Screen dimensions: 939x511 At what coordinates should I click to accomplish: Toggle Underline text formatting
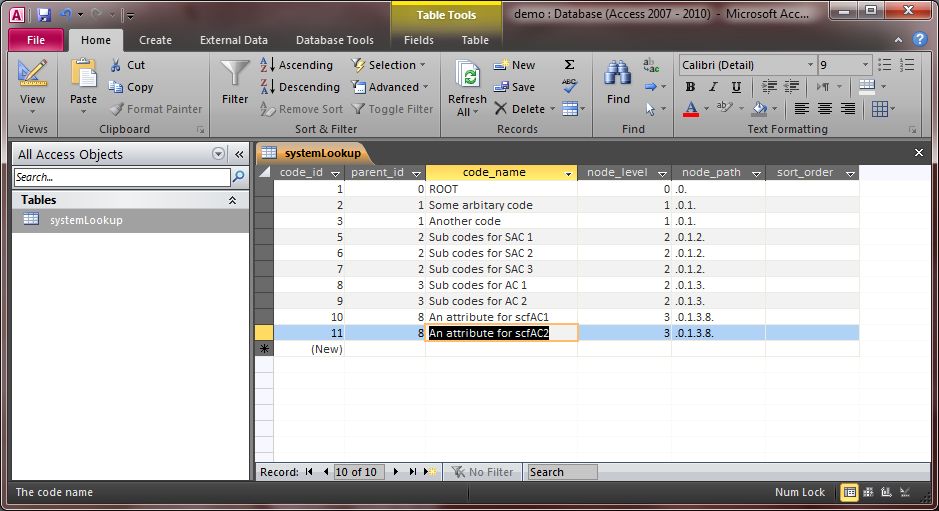tap(736, 87)
